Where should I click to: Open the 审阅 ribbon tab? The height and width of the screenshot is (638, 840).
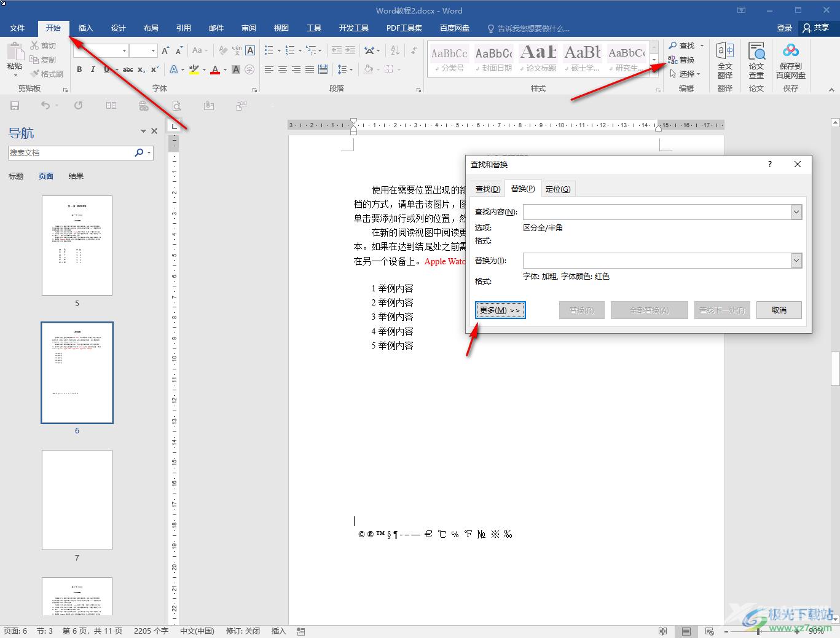coord(249,28)
